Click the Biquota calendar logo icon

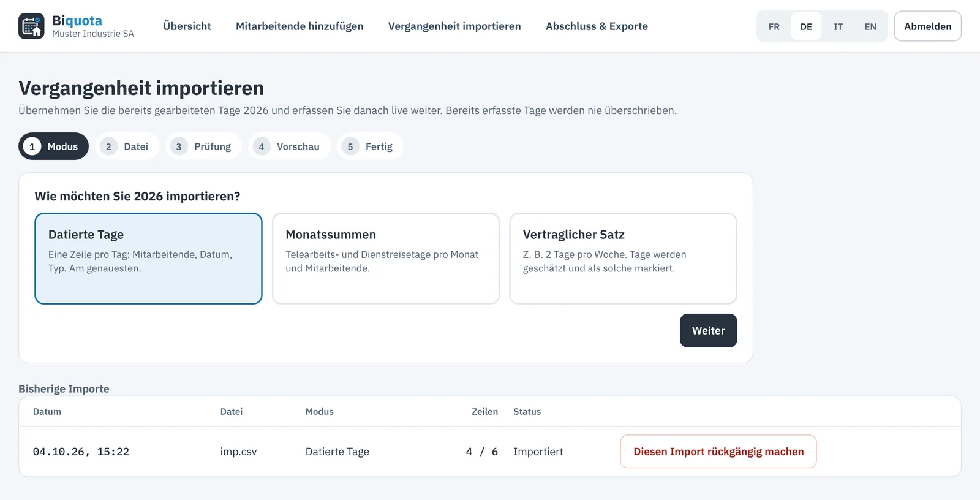pyautogui.click(x=31, y=26)
